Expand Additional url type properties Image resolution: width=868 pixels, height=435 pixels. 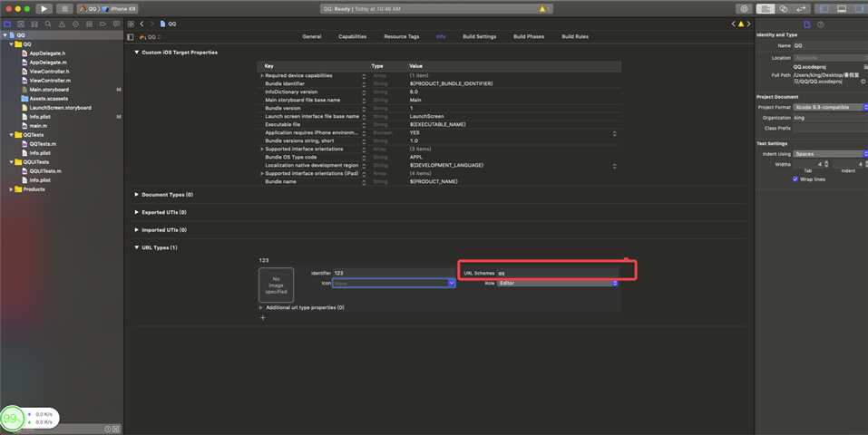coord(261,308)
